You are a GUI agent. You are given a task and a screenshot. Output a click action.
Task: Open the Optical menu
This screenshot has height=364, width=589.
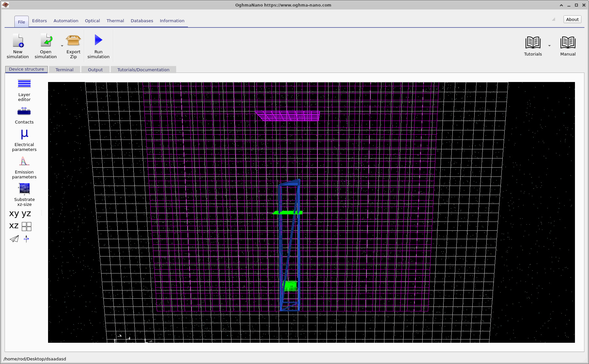click(x=92, y=21)
